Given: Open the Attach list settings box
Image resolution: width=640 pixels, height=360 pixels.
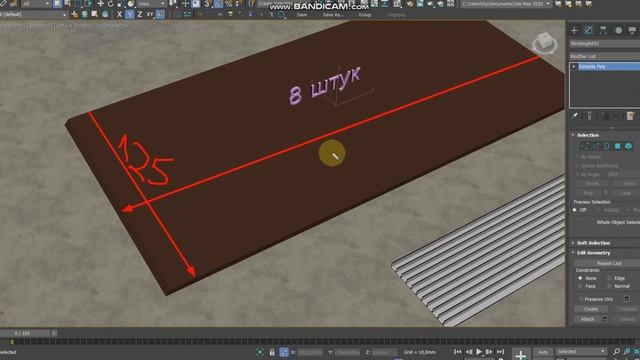Looking at the screenshot, I should (x=605, y=319).
